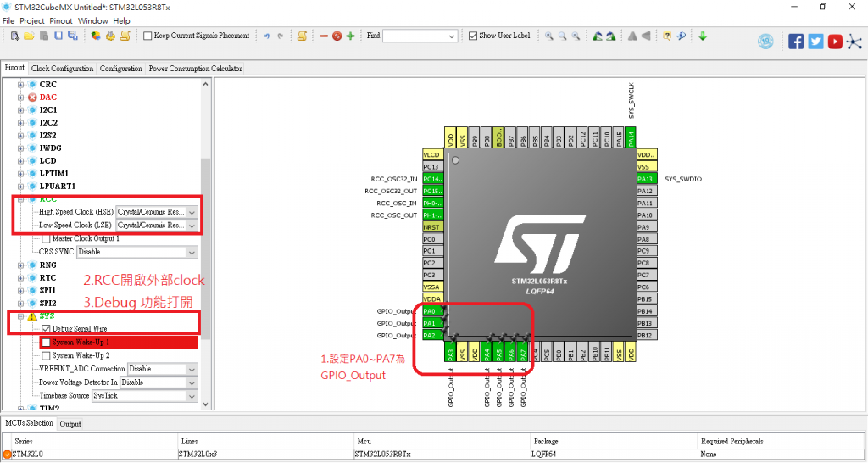Click the NRST pin on the chip

[x=432, y=227]
